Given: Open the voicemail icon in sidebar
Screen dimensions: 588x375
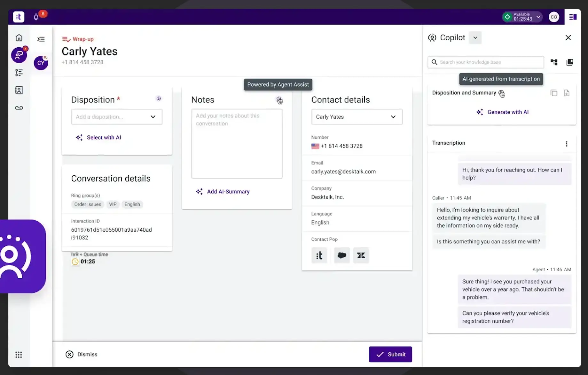Looking at the screenshot, I should 19,108.
